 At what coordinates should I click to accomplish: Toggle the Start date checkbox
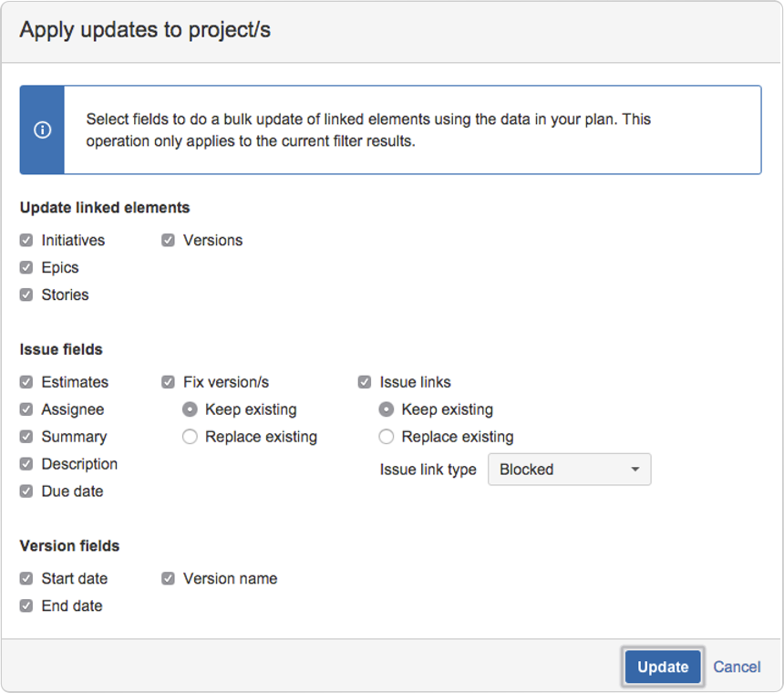click(26, 579)
